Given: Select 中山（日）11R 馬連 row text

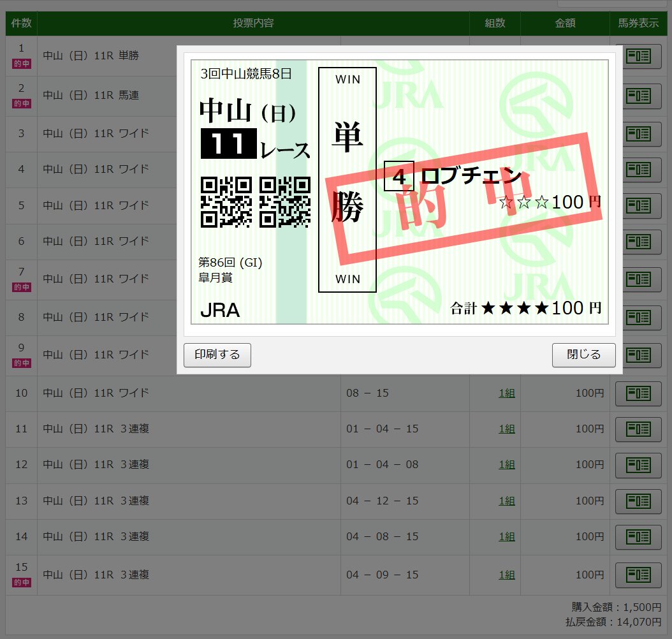Looking at the screenshot, I should coord(91,96).
